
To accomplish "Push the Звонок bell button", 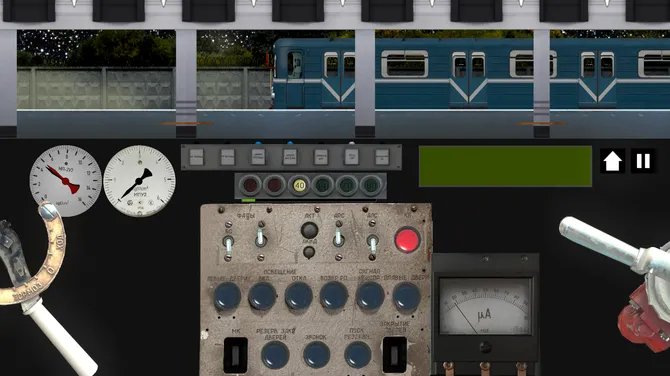I will coord(317,355).
